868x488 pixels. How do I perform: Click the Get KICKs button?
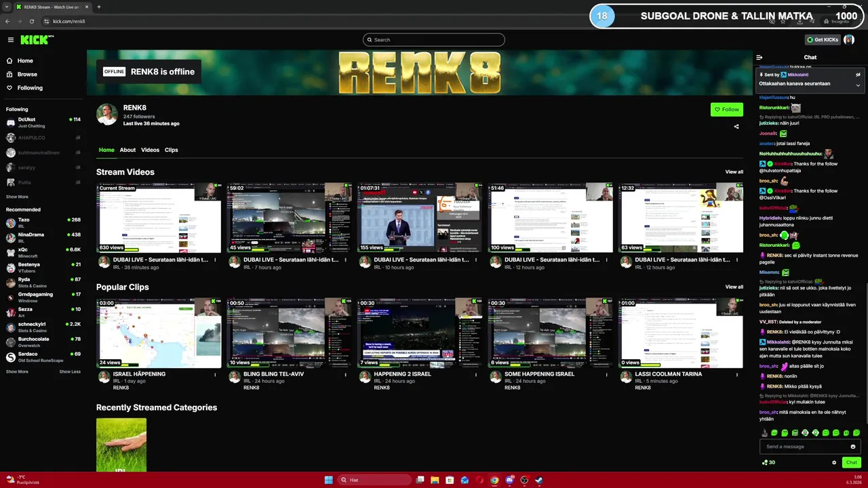(822, 40)
